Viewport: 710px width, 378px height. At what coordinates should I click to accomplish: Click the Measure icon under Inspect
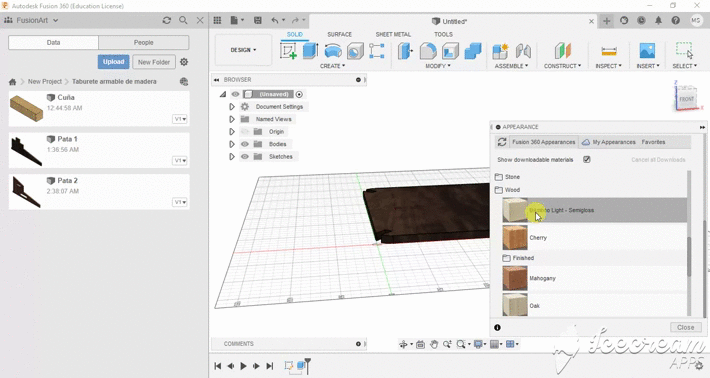pyautogui.click(x=609, y=51)
